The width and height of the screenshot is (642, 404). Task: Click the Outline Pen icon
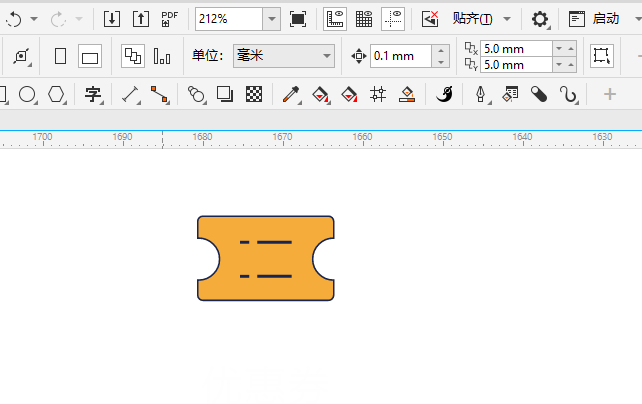coord(482,95)
